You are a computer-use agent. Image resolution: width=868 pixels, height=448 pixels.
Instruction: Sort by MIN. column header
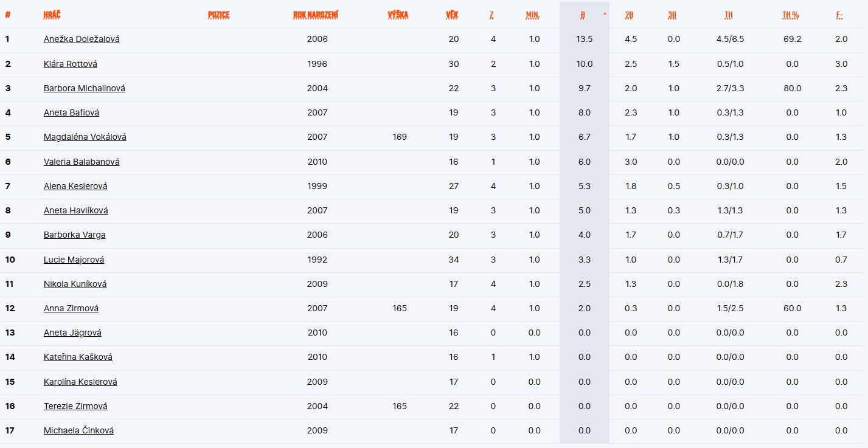(x=532, y=15)
